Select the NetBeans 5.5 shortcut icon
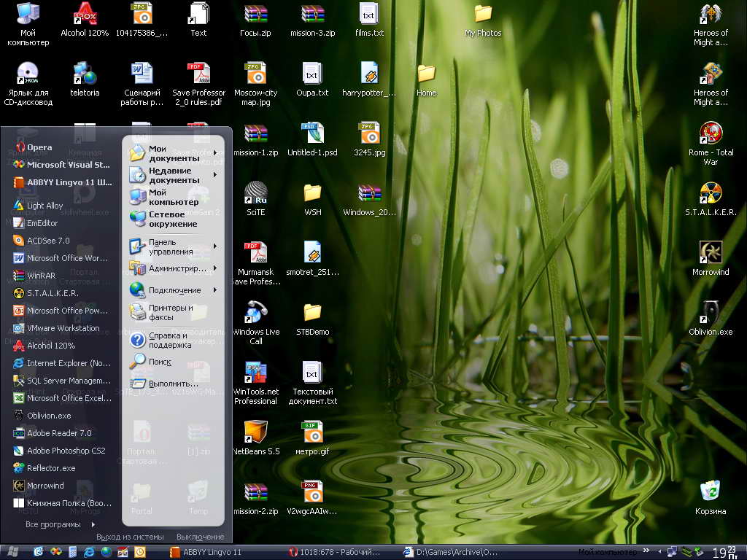747x560 pixels. click(x=256, y=438)
